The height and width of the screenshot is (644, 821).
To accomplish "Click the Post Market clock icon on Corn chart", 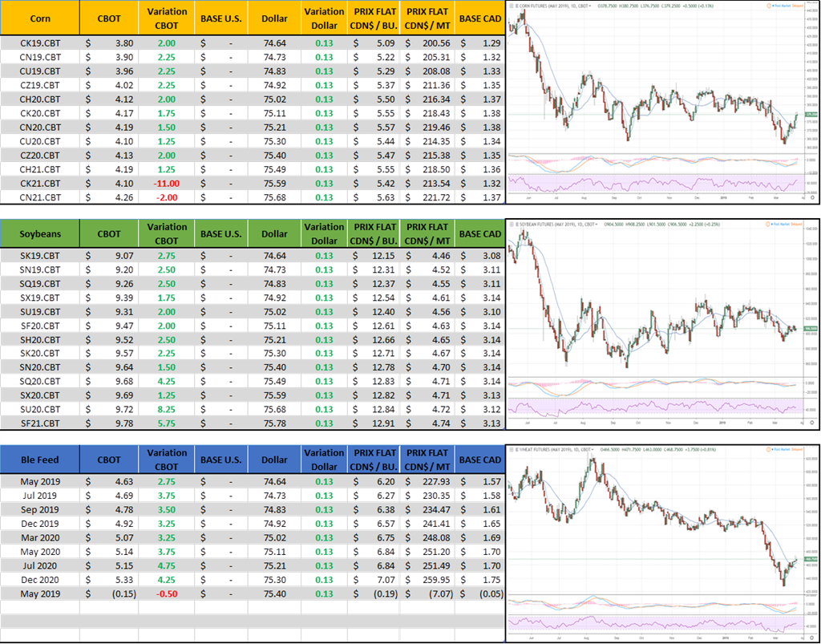I will click(770, 4).
